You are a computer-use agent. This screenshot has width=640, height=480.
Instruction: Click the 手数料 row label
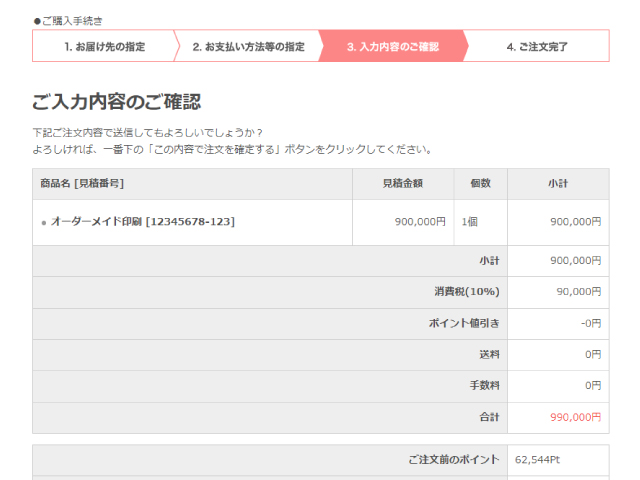tap(485, 385)
